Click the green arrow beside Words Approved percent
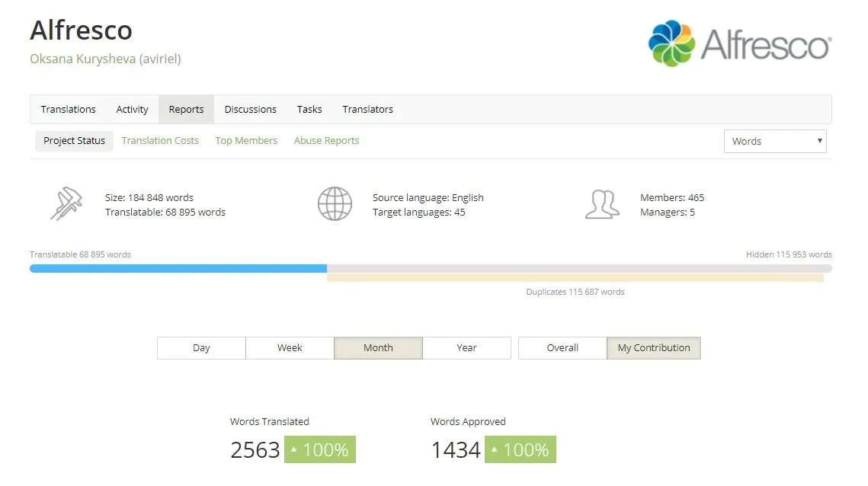This screenshot has width=868, height=486. pos(495,449)
